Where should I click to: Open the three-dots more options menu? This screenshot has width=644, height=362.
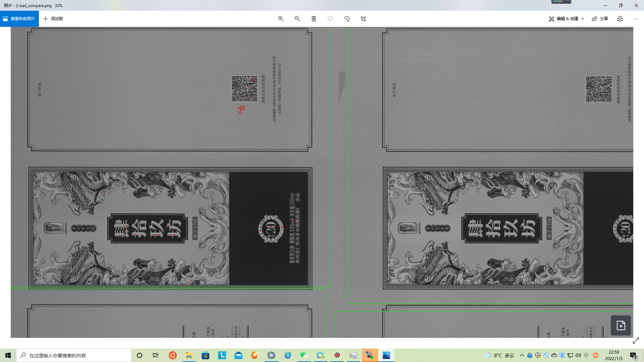[x=636, y=19]
